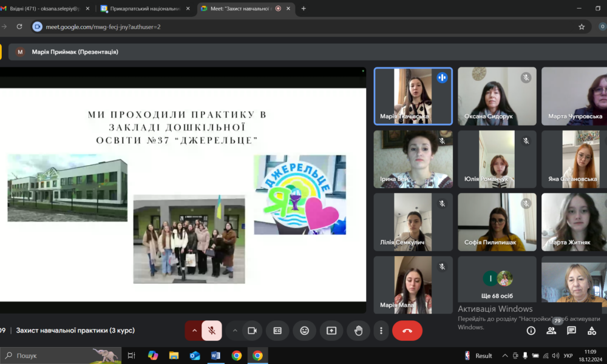
Task: Open the meeting details info icon
Action: point(531,331)
